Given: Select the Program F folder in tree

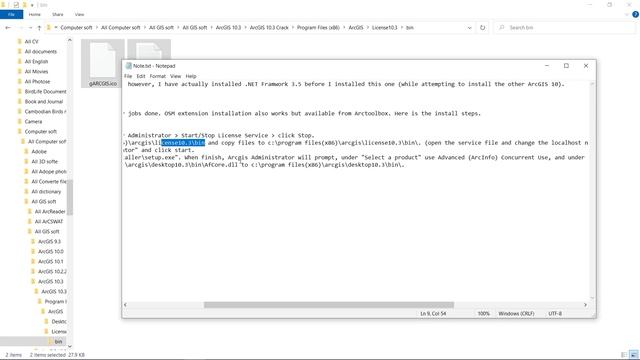Looking at the screenshot, I should 56,302.
